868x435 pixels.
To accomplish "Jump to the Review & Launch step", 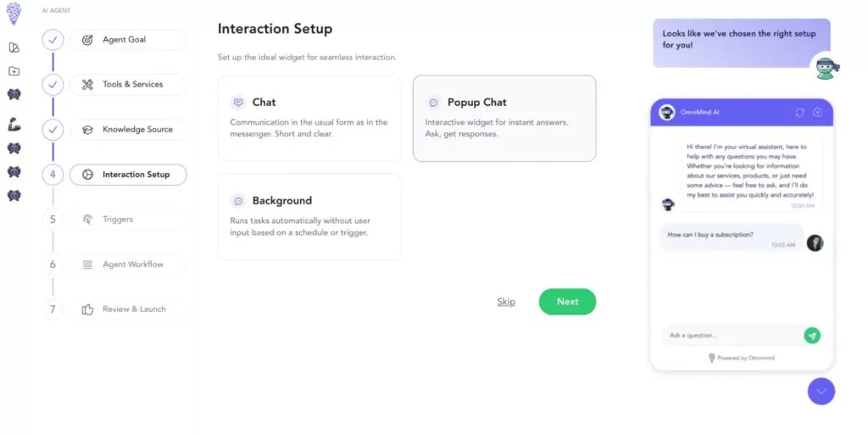I will pyautogui.click(x=127, y=310).
